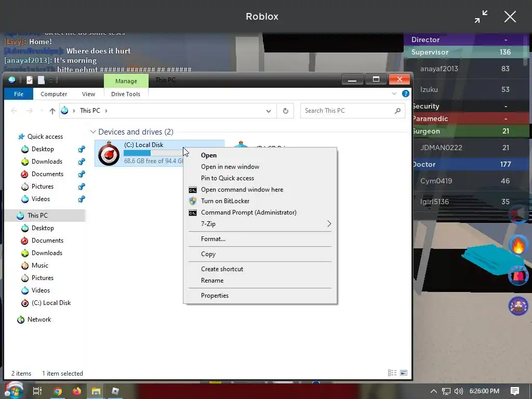Click Documents icon under Quick access
Image resolution: width=532 pixels, height=399 pixels.
click(25, 174)
